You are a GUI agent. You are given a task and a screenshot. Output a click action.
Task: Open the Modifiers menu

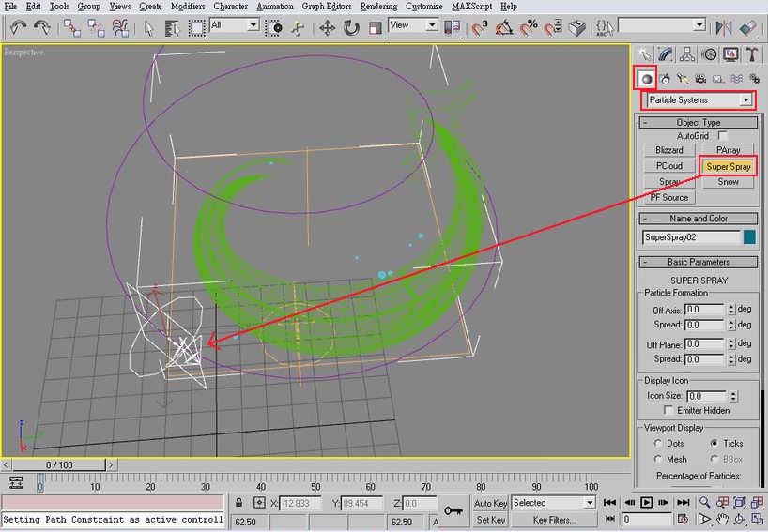tap(188, 6)
